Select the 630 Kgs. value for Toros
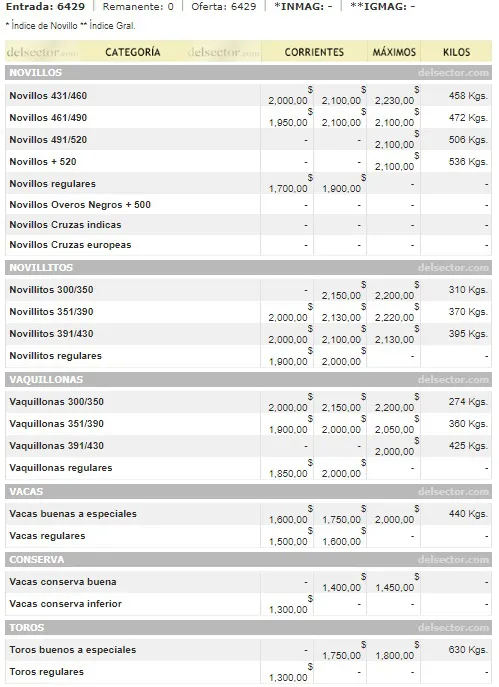Viewport: 499px width, 687px height. tap(468, 649)
